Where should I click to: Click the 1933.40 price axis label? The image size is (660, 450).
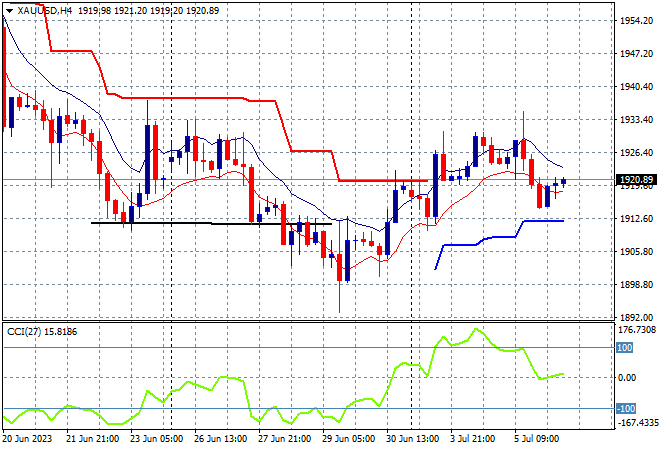(x=636, y=120)
